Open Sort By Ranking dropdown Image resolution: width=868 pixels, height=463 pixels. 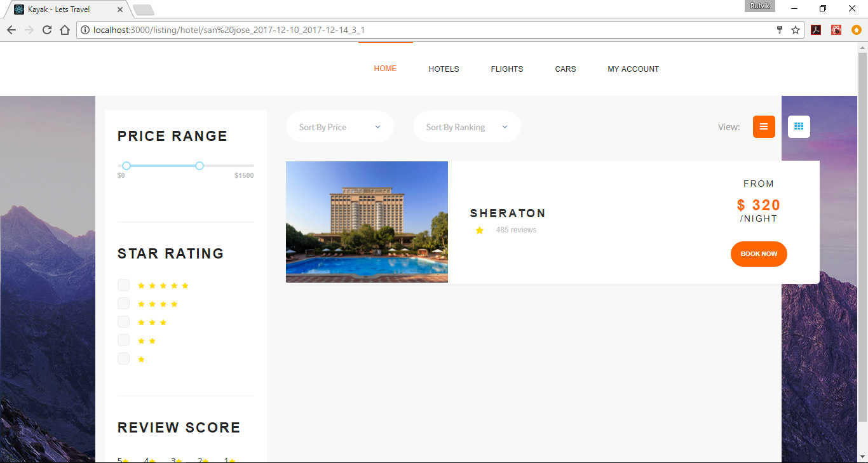coord(467,127)
